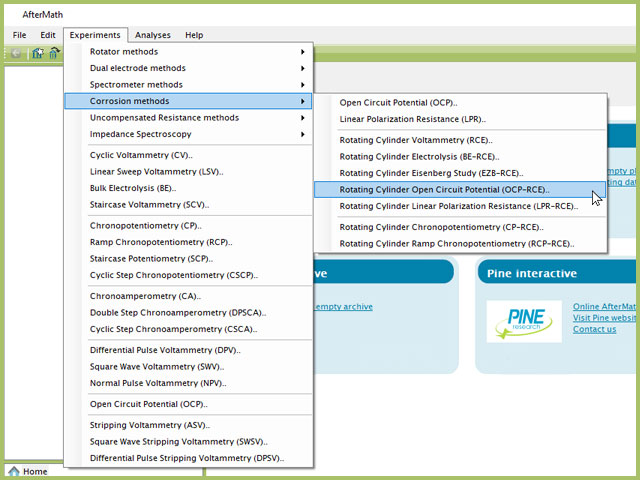The height and width of the screenshot is (480, 640).
Task: Expand the Uncompensated Resistance methods submenu
Action: coord(188,118)
